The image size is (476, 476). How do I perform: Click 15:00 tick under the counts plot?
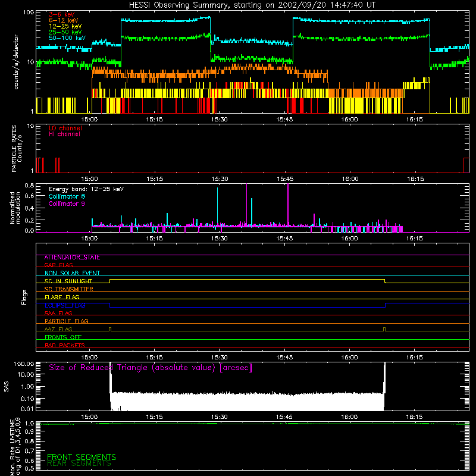(89, 120)
